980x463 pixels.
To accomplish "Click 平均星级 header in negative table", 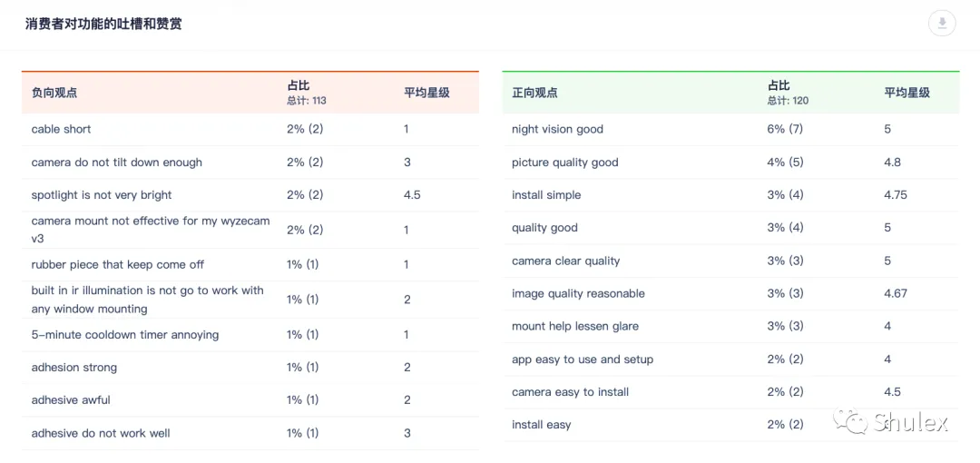I will point(426,93).
